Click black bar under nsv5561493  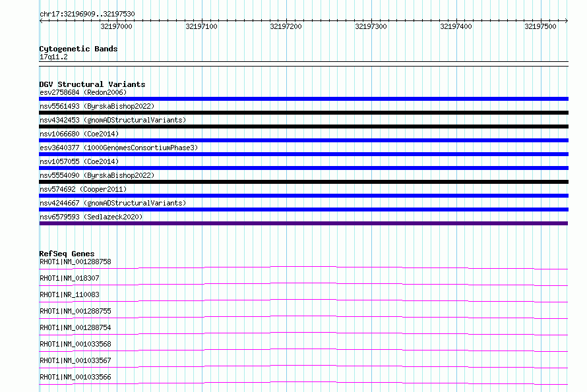(x=303, y=113)
